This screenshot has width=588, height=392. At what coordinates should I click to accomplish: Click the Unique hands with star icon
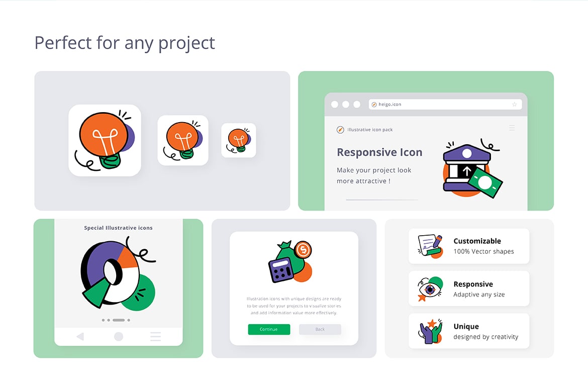point(430,331)
